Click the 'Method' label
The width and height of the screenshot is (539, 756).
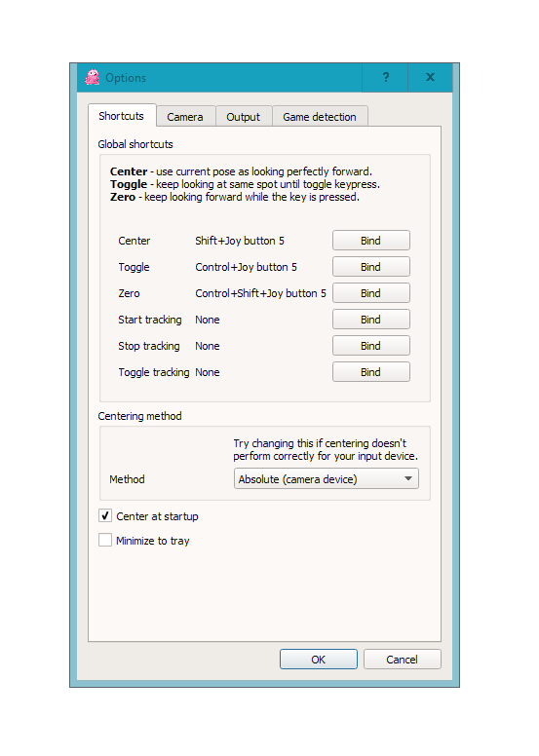tap(127, 479)
